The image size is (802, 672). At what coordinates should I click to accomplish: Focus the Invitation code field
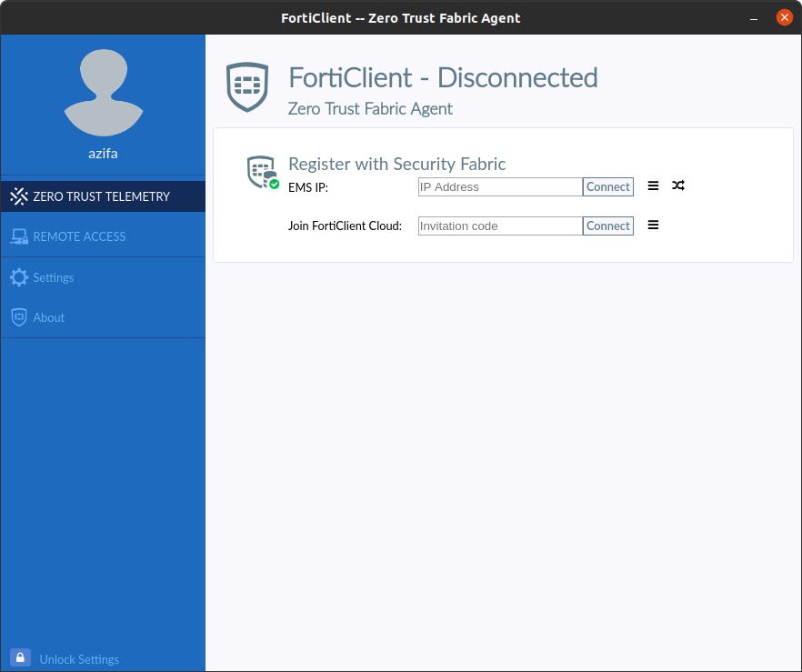pyautogui.click(x=500, y=226)
